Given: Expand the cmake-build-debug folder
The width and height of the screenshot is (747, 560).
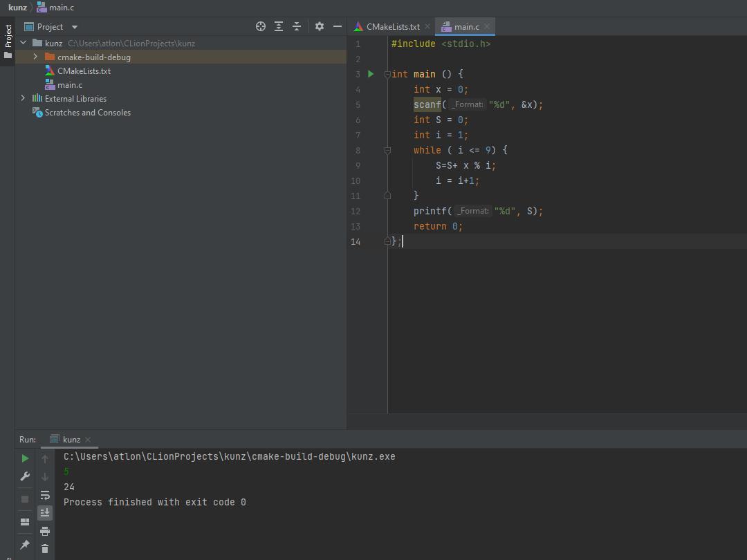Looking at the screenshot, I should (x=35, y=57).
